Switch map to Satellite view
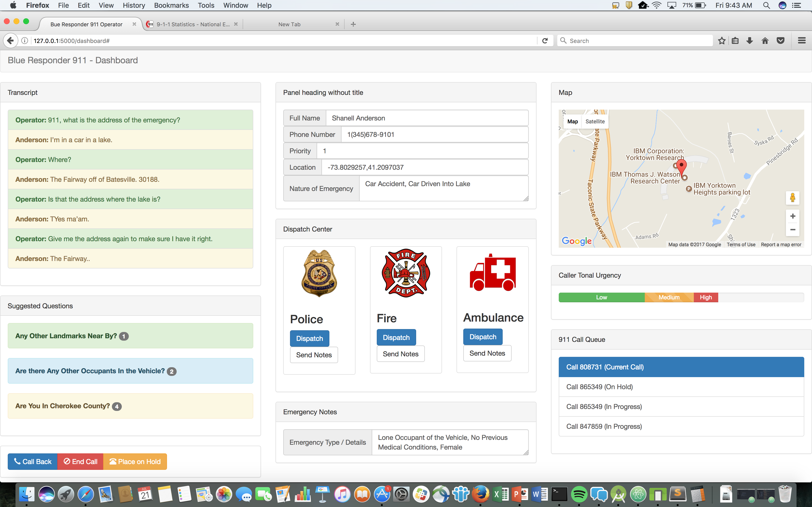The image size is (812, 507). (x=595, y=121)
